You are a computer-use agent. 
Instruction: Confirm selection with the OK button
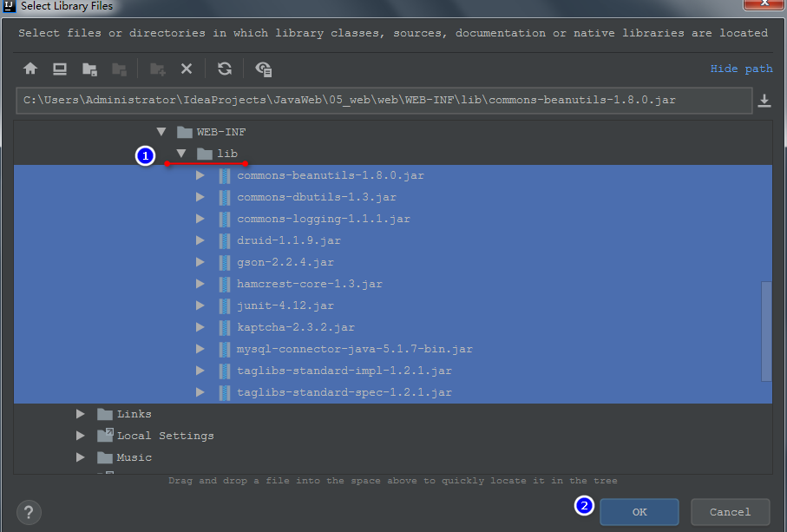click(x=639, y=512)
